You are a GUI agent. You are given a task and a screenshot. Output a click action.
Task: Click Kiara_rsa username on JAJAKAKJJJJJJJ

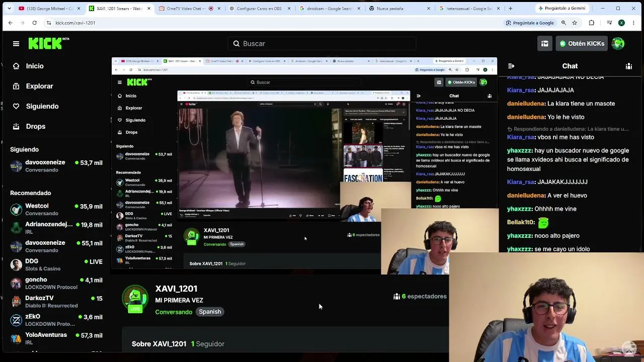[x=521, y=182]
